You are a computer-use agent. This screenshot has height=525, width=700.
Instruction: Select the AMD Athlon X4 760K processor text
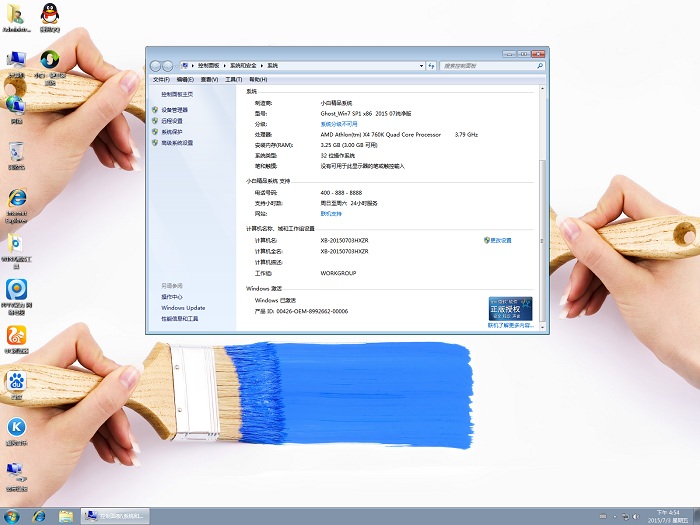381,134
